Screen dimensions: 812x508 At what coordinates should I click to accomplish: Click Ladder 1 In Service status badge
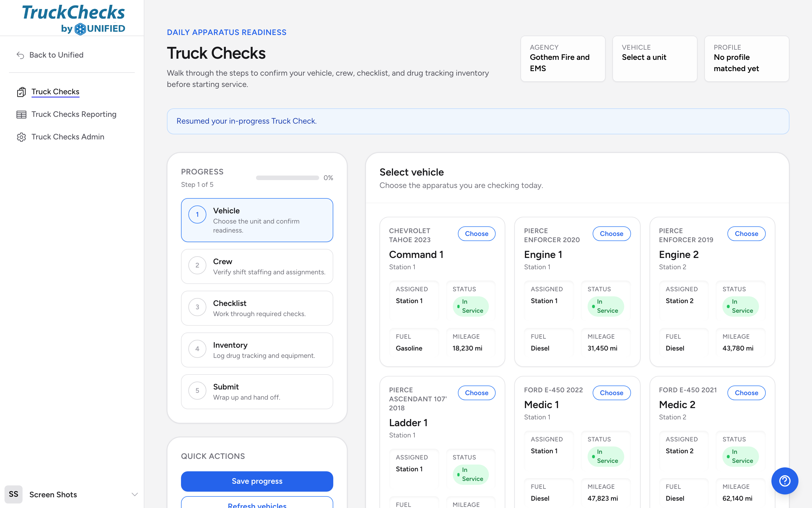(x=470, y=474)
